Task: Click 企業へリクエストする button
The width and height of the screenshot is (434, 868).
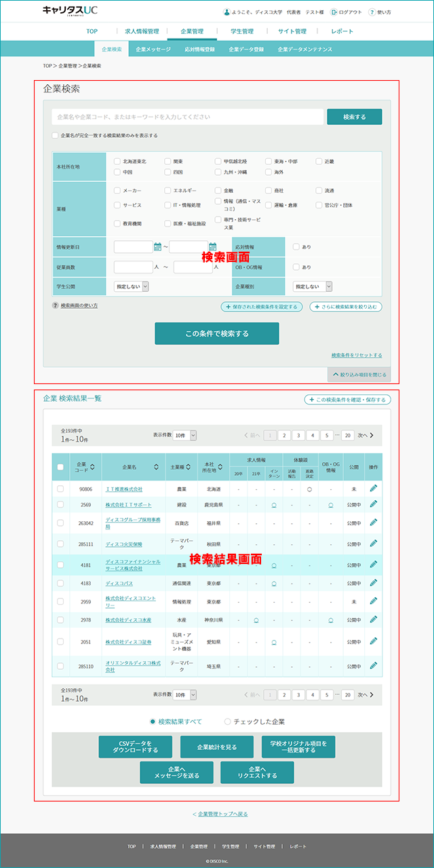Action: 257,772
